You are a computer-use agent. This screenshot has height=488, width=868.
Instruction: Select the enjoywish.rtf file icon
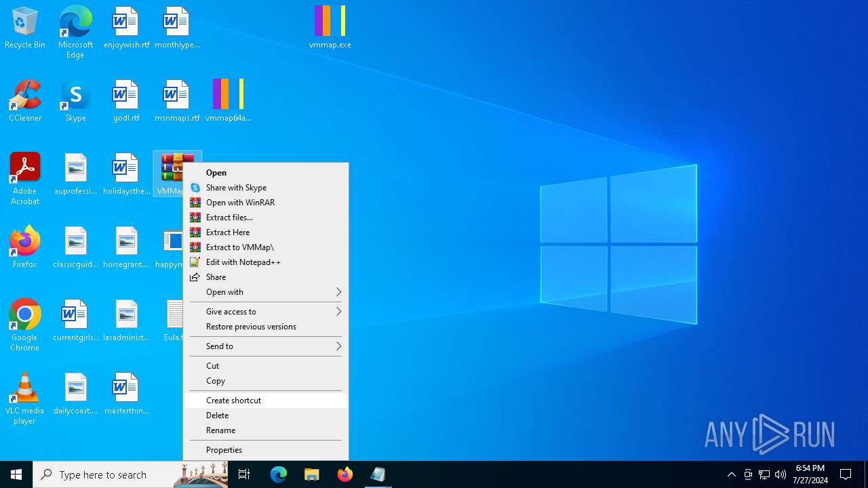click(126, 27)
